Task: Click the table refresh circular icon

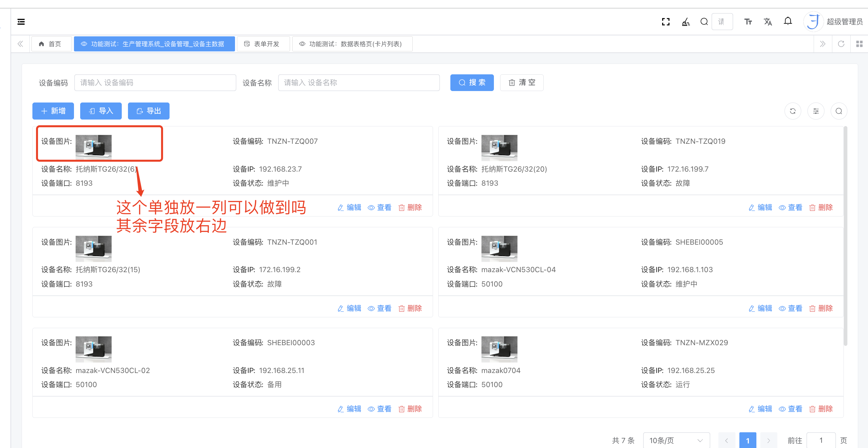Action: tap(792, 111)
